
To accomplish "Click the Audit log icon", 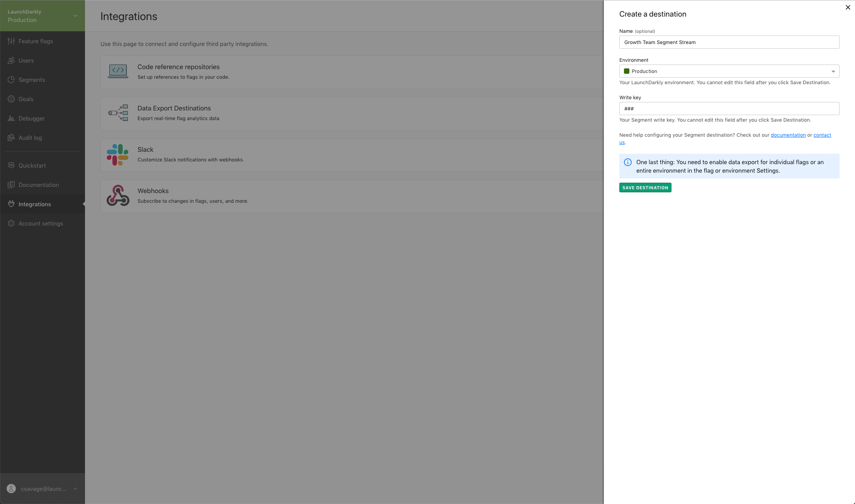I will coord(11,137).
